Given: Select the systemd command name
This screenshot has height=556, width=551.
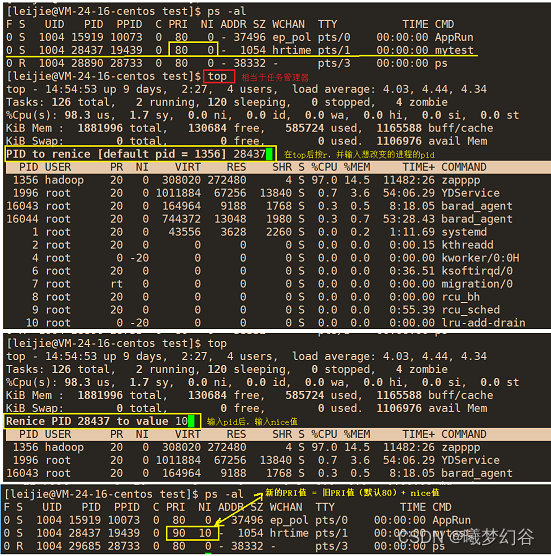Looking at the screenshot, I should click(464, 232).
